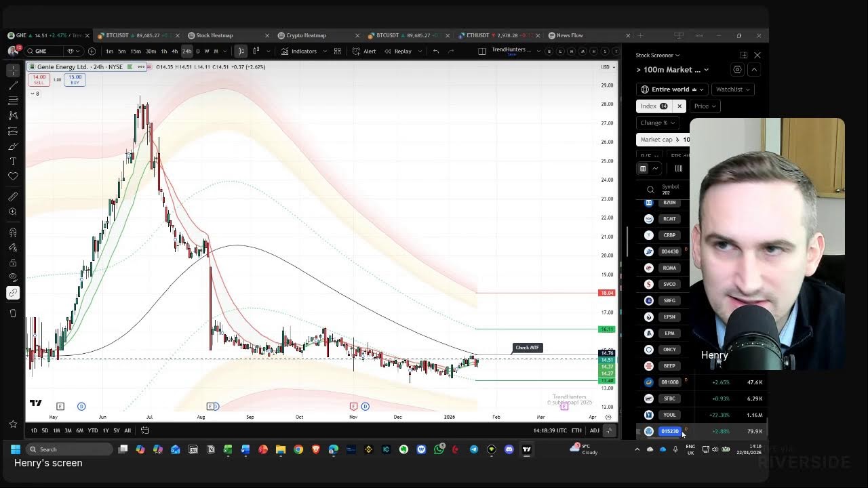Image resolution: width=868 pixels, height=488 pixels.
Task: Open the TrendHunters layout name dropdown
Action: pyautogui.click(x=516, y=51)
